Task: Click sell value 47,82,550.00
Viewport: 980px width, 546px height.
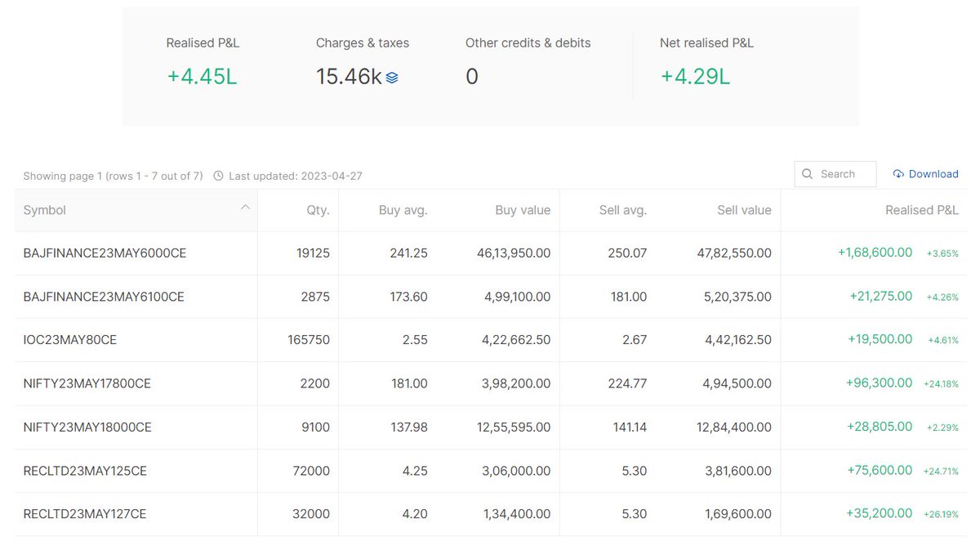Action: (734, 253)
